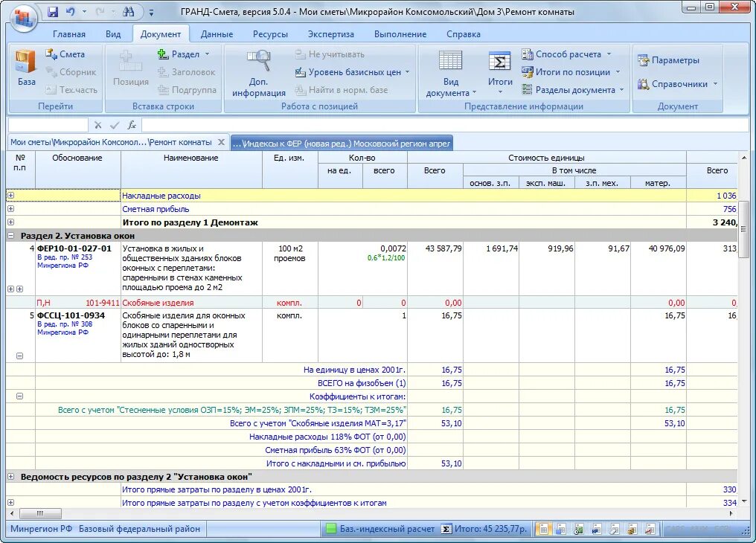Open the Уровень базисных цен dropdown
The height and width of the screenshot is (543, 756).
(408, 72)
